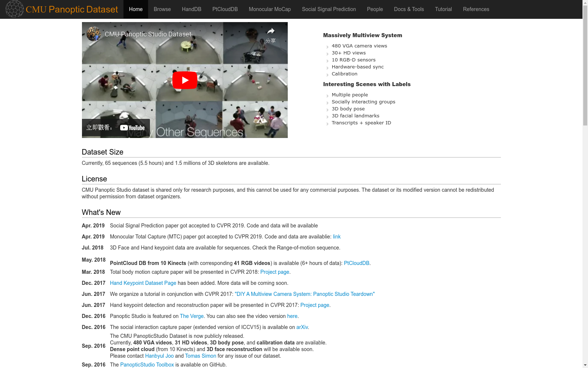
Task: Click the 'License' heading
Action: tap(94, 179)
